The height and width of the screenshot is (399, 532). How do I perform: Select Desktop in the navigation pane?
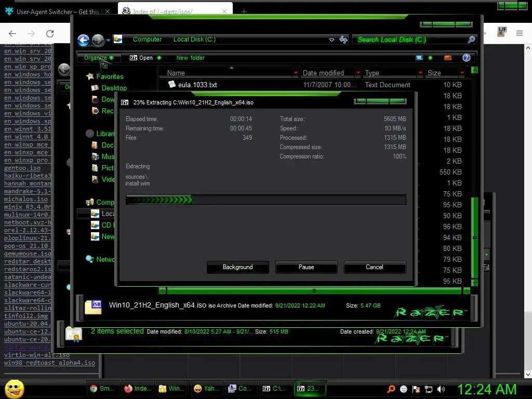[114, 88]
